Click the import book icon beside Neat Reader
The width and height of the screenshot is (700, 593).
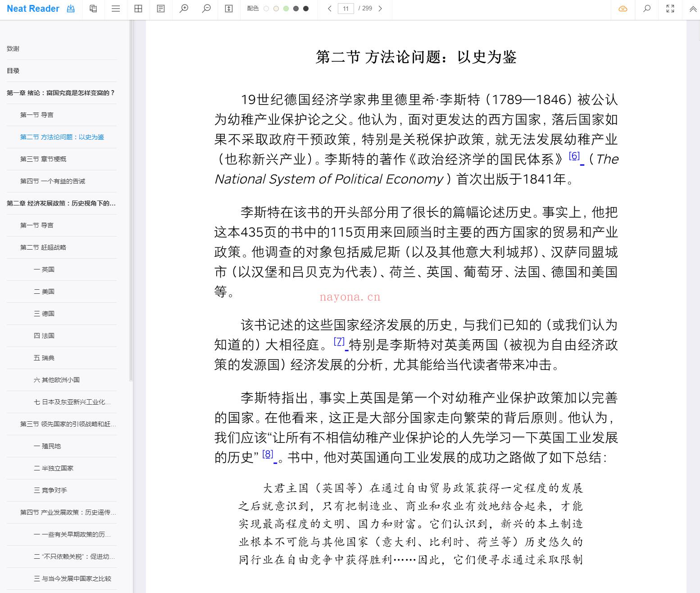pyautogui.click(x=71, y=9)
